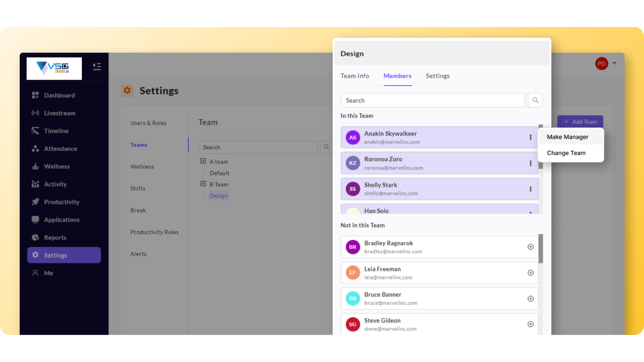Select Make Manager from context menu
644x362 pixels.
[x=568, y=137]
